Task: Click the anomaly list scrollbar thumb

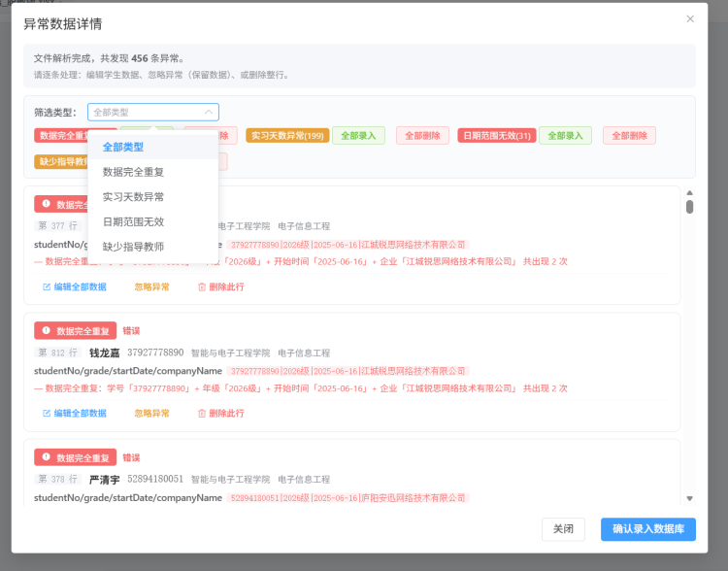Action: [x=689, y=207]
